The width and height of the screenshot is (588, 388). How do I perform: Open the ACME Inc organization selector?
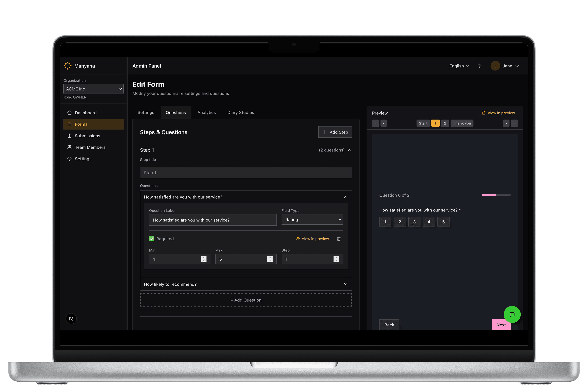point(93,89)
